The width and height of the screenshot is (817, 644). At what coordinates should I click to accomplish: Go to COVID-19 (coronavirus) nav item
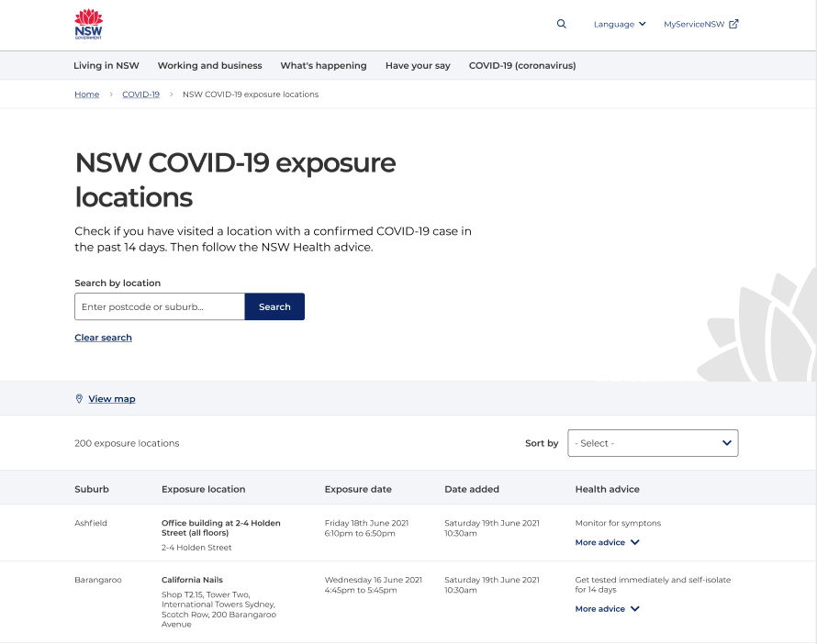click(x=522, y=66)
